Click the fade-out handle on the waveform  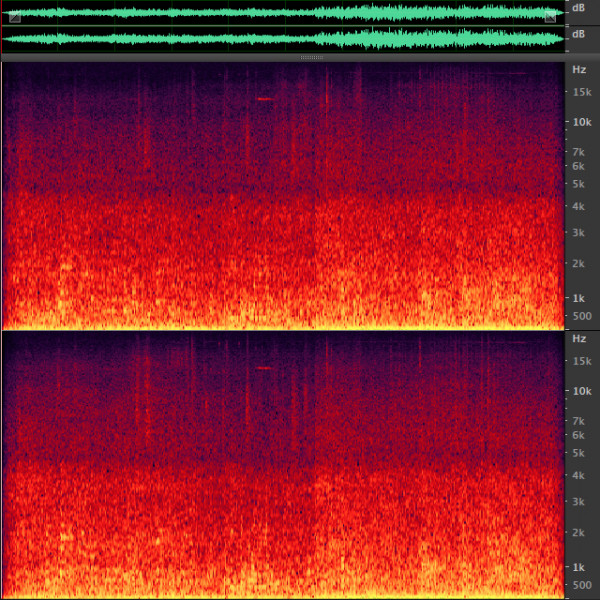coord(550,17)
